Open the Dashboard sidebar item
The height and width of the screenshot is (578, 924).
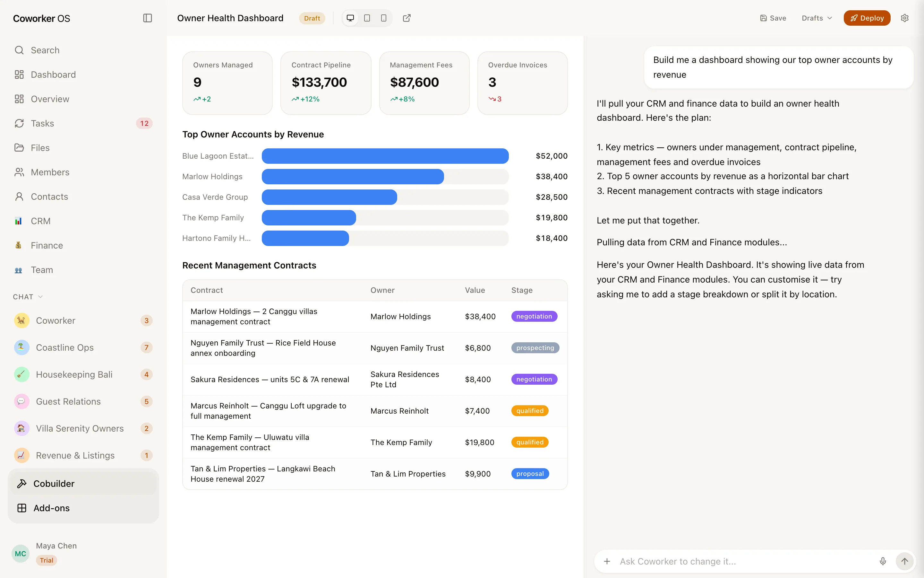pyautogui.click(x=83, y=74)
